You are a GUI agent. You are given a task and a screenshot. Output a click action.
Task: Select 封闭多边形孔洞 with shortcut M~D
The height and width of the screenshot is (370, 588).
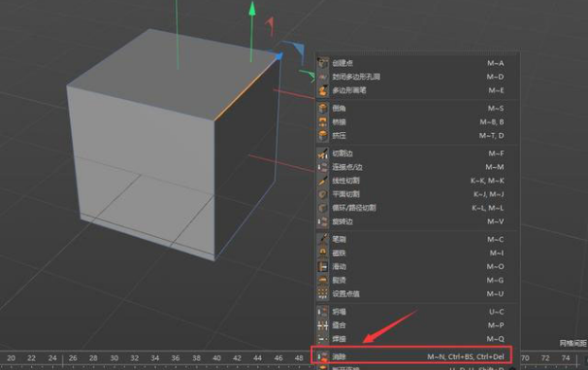pos(417,77)
